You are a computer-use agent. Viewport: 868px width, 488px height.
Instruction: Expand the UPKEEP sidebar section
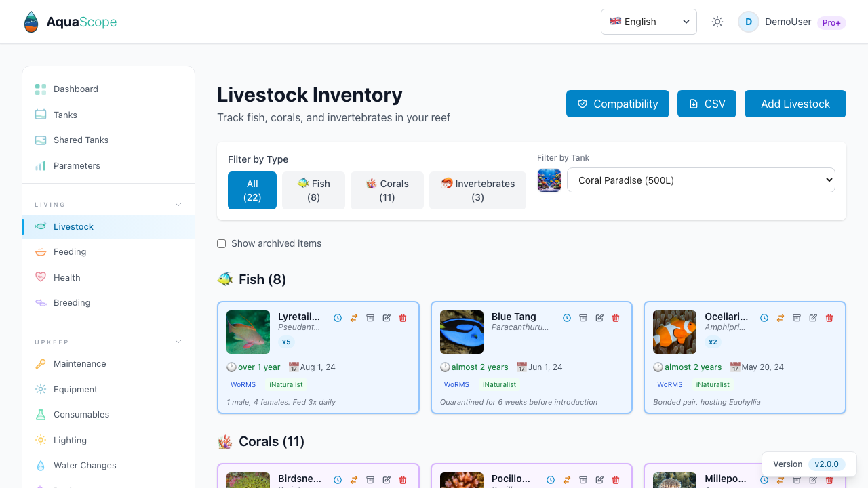point(178,342)
